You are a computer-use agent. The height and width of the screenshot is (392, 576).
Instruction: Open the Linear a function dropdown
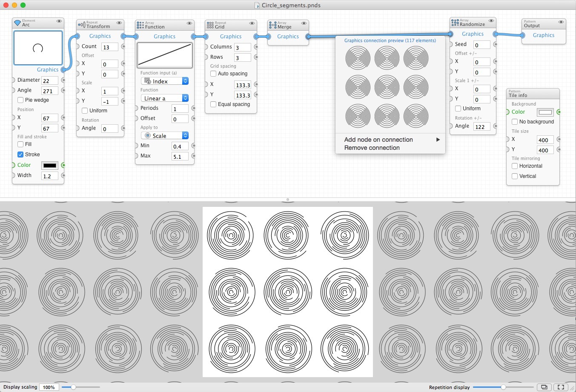(x=164, y=98)
